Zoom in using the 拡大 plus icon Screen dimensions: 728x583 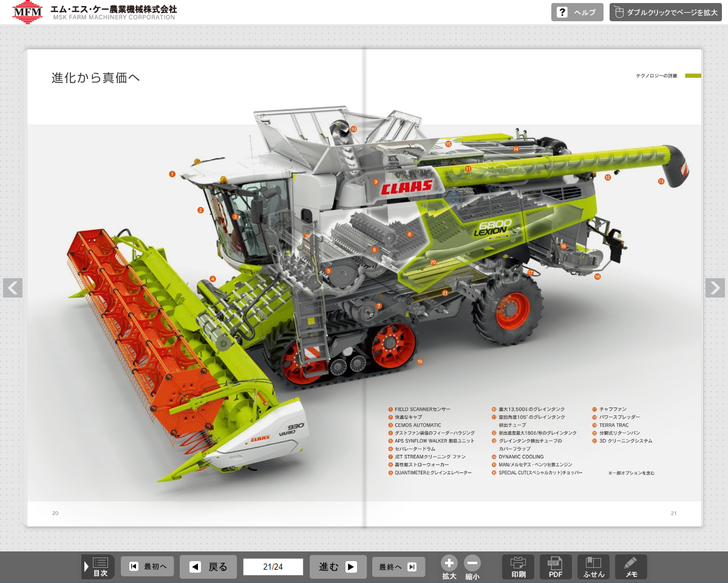[449, 567]
